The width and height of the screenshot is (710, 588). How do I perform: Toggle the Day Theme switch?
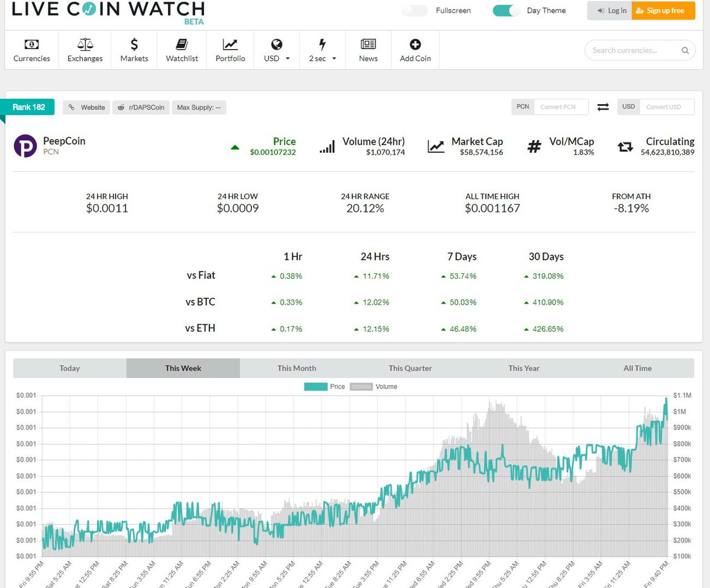[506, 11]
